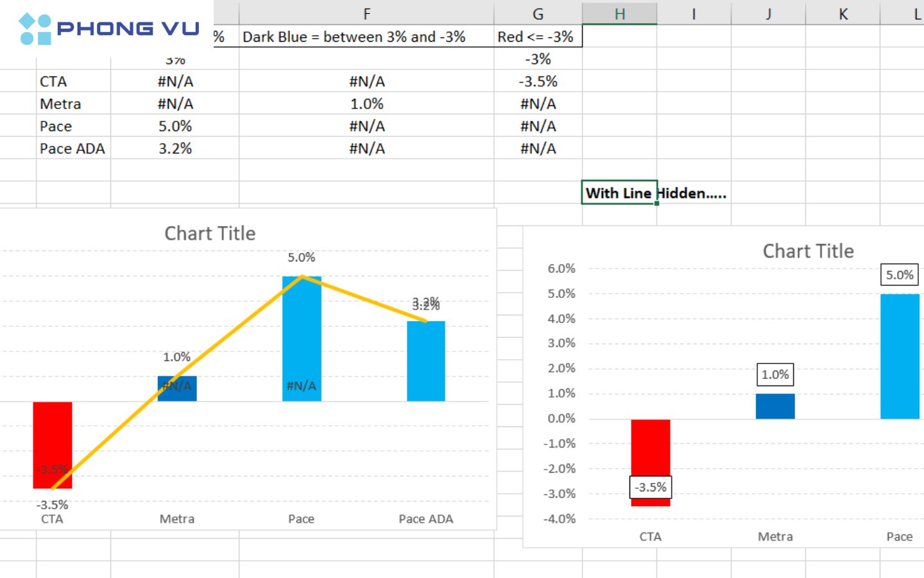Viewport: 924px width, 578px height.
Task: Click '#N/A' cell in CTA row column F
Action: click(x=366, y=82)
